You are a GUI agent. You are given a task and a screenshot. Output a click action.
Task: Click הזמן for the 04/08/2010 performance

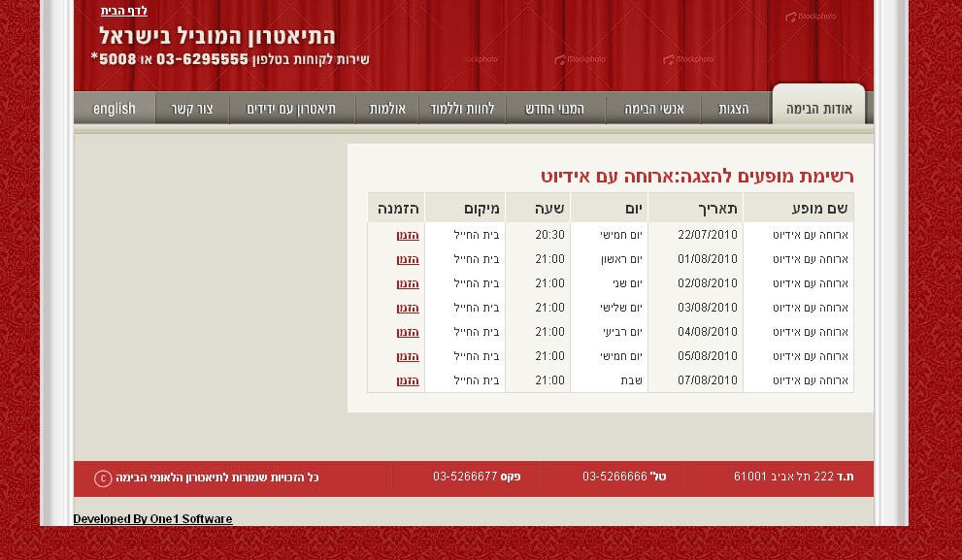click(408, 332)
